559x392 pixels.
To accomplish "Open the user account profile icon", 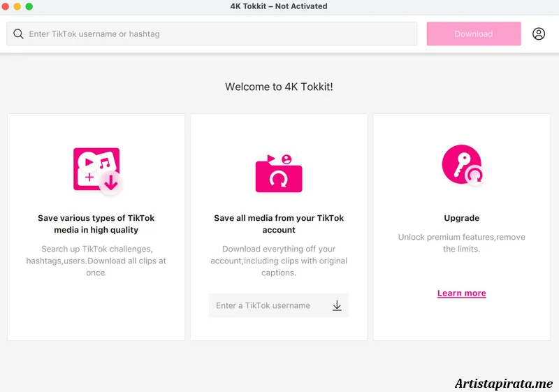I will tap(538, 34).
